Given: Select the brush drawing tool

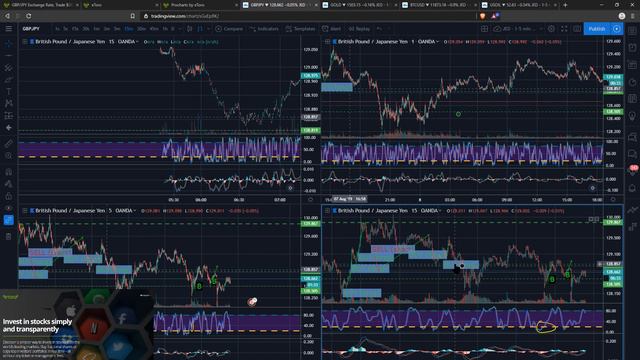Looking at the screenshot, I should 9,80.
